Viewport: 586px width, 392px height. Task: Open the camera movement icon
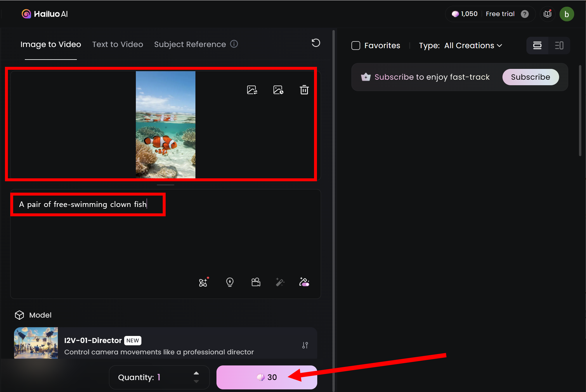[x=256, y=282]
